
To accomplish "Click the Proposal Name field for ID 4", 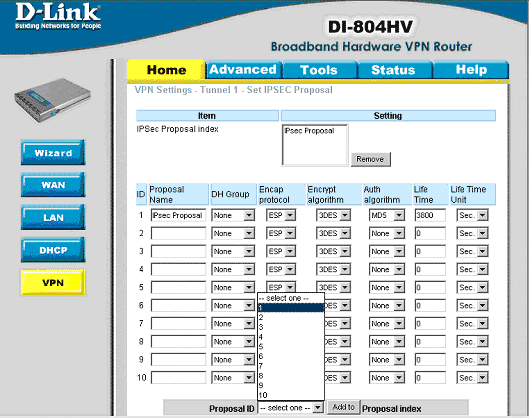I will pos(178,270).
